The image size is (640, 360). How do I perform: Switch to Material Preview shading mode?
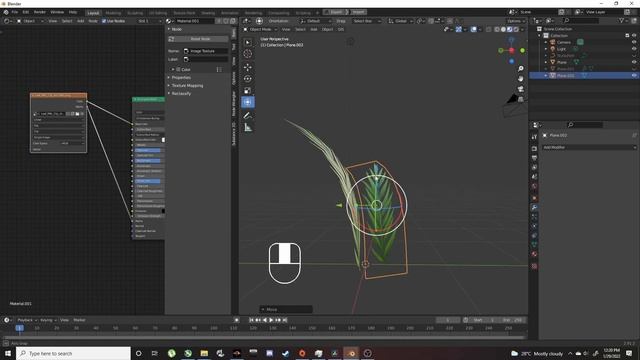click(510, 29)
